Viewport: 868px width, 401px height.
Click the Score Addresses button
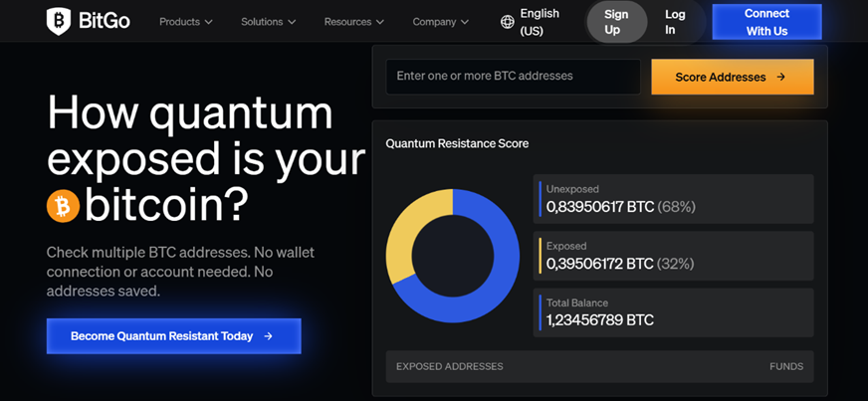pos(733,77)
